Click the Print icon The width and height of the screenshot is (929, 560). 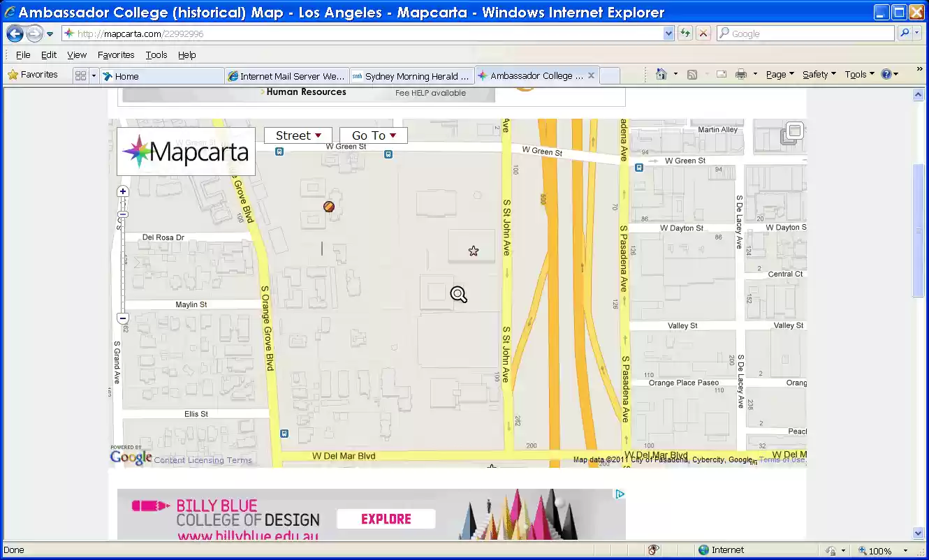point(741,75)
